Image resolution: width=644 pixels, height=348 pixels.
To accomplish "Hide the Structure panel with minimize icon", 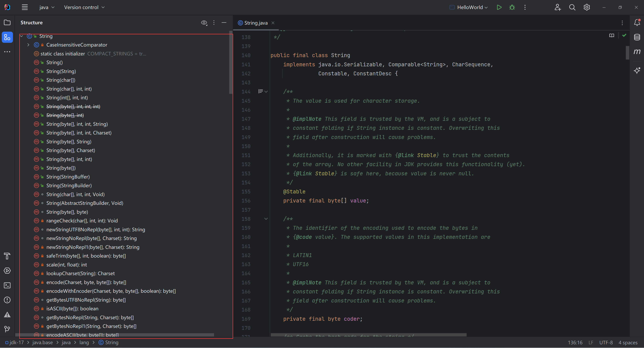I will click(224, 22).
